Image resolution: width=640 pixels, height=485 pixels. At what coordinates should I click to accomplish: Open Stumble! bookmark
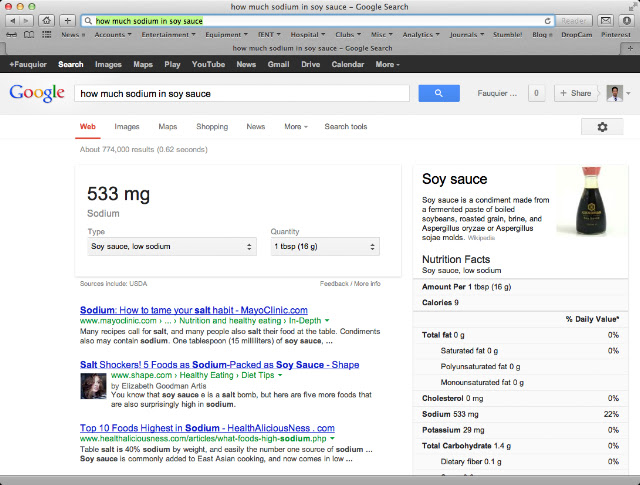(507, 35)
